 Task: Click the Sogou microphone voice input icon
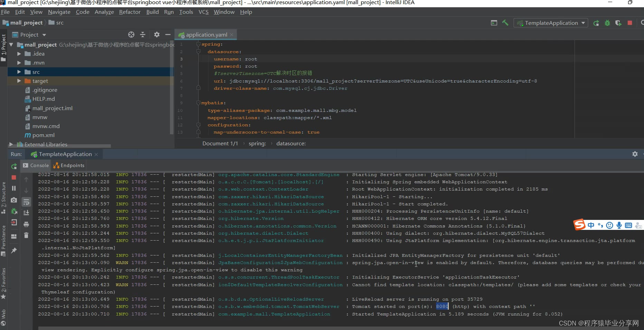pyautogui.click(x=619, y=225)
